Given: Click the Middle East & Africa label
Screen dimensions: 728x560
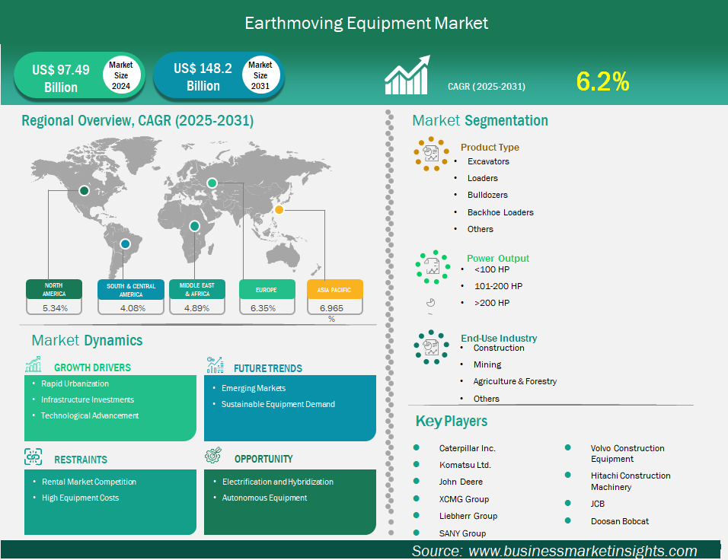Looking at the screenshot, I should point(196,290).
